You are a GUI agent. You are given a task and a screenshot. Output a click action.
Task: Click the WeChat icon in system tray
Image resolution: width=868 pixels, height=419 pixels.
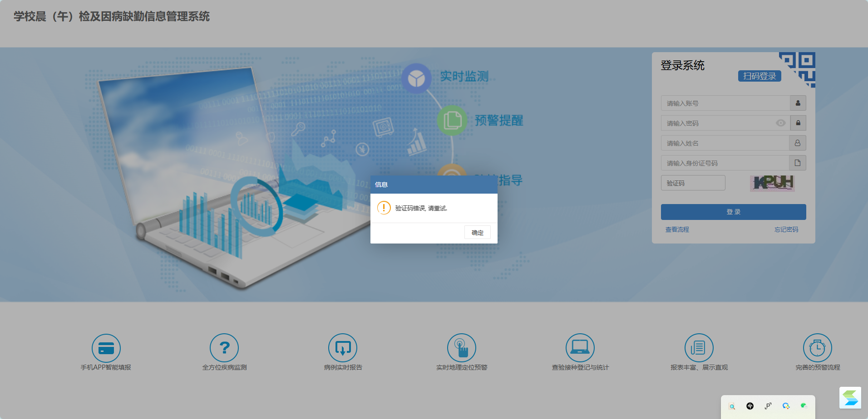click(x=804, y=406)
